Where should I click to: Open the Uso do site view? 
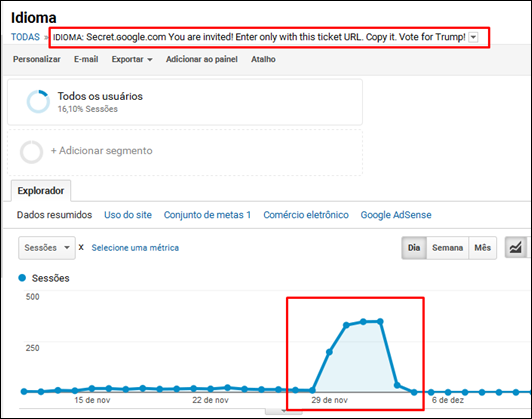pos(128,215)
